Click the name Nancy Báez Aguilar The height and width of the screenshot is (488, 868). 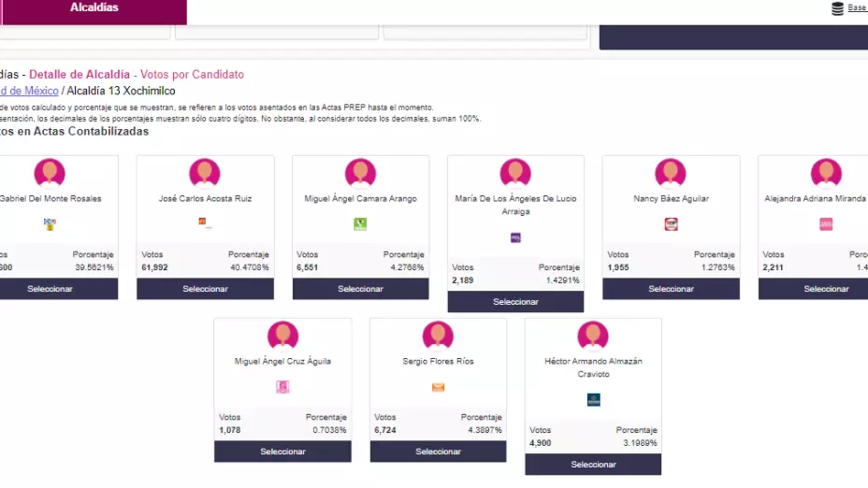coord(671,198)
